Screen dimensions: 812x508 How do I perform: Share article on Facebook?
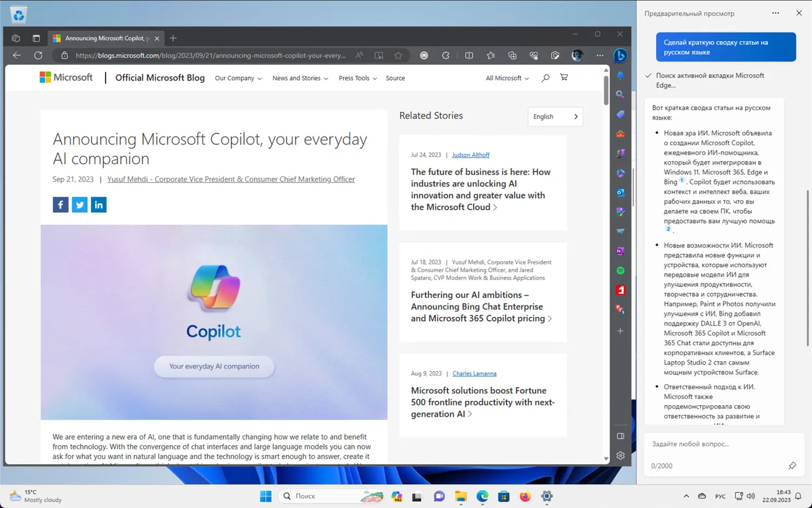[x=61, y=205]
